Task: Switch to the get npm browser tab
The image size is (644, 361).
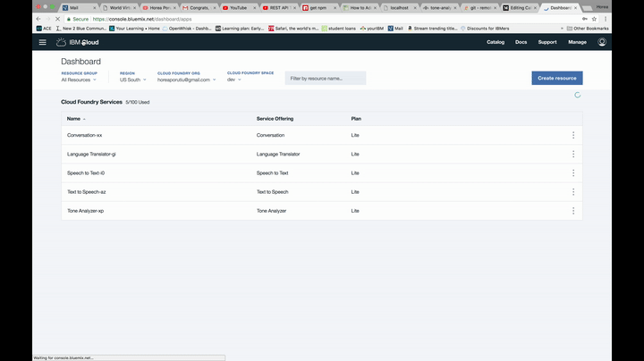Action: pos(318,8)
